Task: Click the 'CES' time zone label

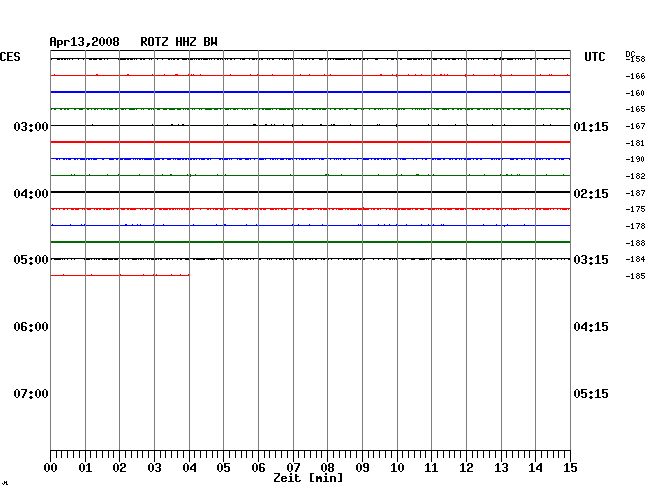Action: coord(10,57)
